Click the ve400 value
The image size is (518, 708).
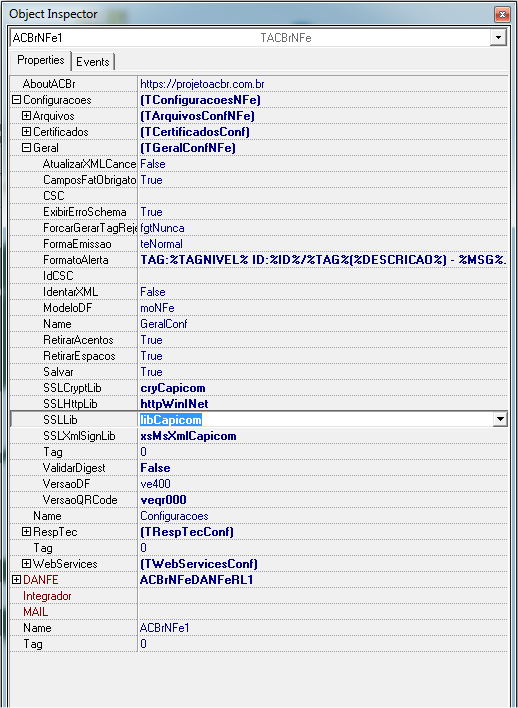(155, 484)
